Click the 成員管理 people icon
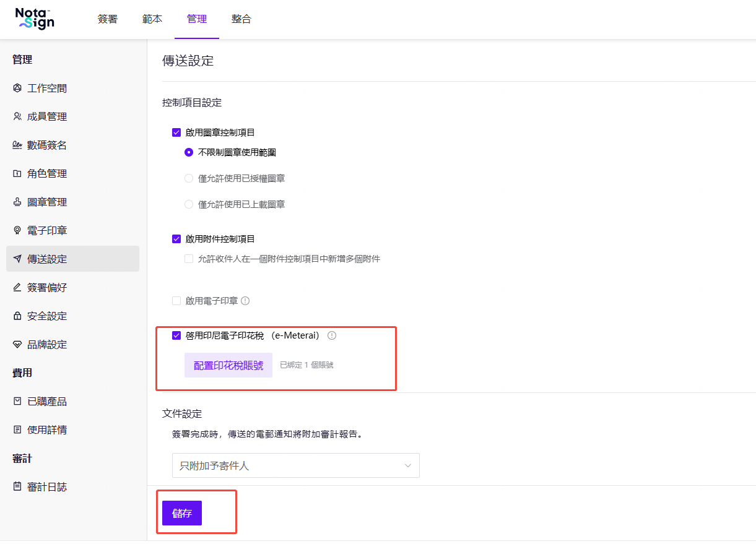Screen dimensions: 756x544 coord(17,116)
